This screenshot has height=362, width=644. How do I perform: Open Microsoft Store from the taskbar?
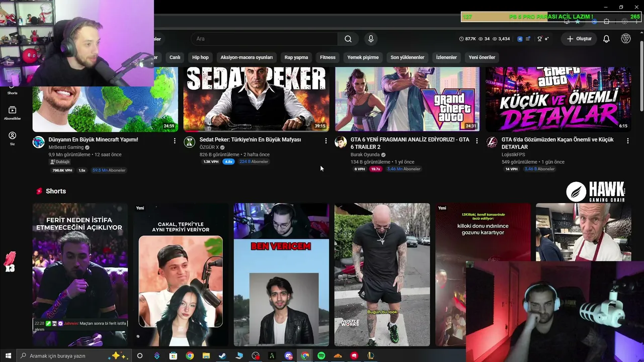173,356
